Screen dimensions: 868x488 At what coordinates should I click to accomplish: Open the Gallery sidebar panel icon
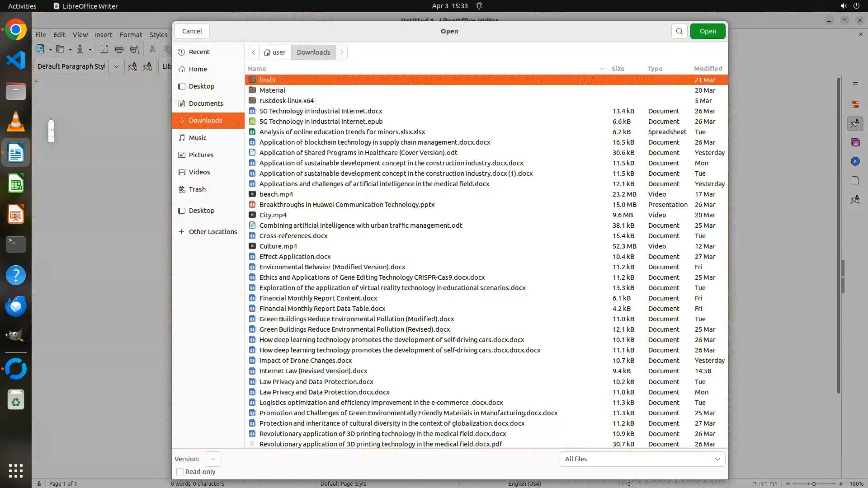click(x=855, y=142)
